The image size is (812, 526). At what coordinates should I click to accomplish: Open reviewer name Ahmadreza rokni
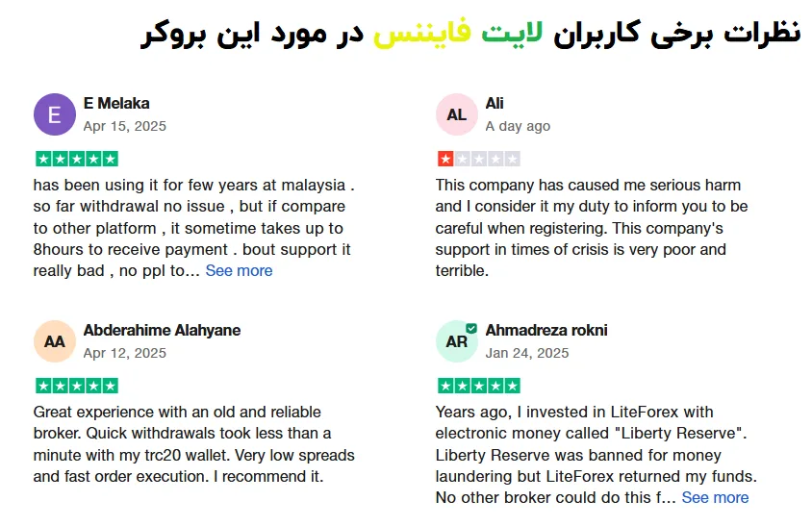[x=546, y=330]
